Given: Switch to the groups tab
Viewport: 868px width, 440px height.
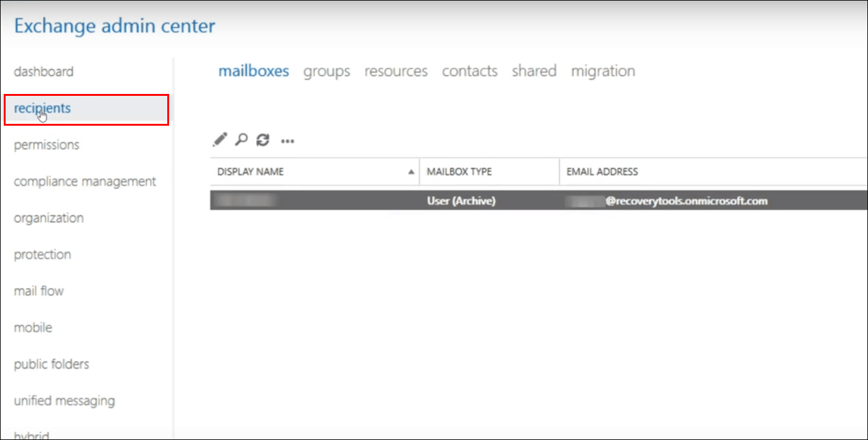Looking at the screenshot, I should [x=326, y=71].
